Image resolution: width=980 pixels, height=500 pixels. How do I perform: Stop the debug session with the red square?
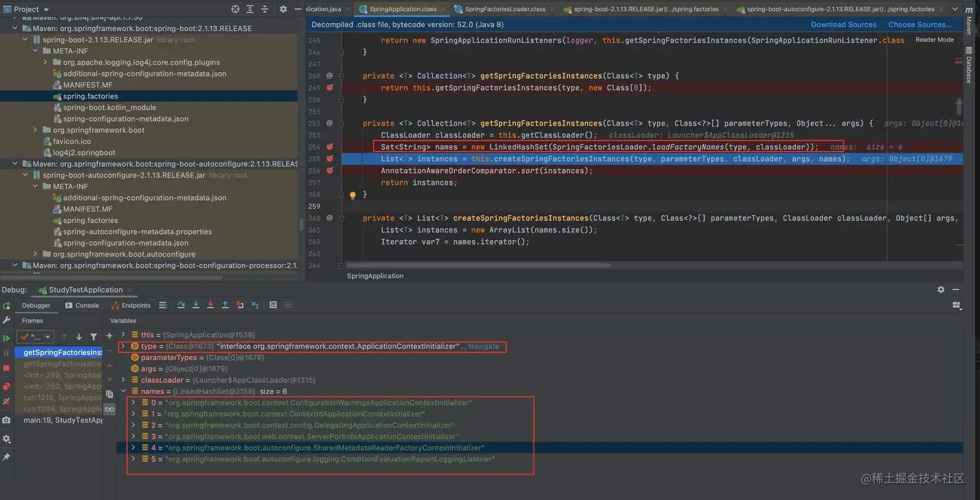coord(6,368)
